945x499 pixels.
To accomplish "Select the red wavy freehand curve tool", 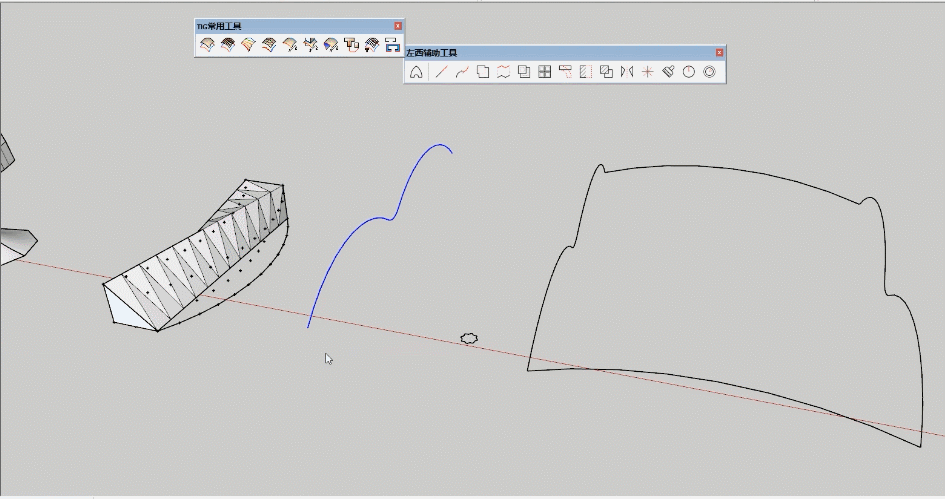I will pyautogui.click(x=462, y=72).
